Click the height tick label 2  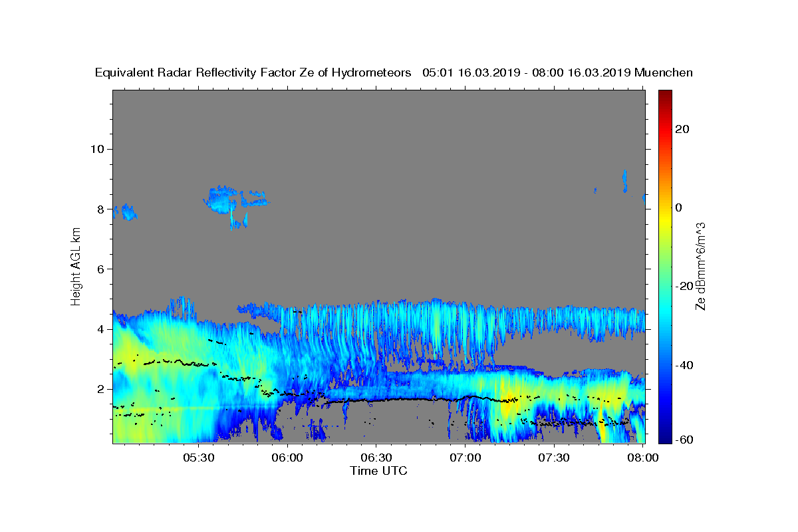[100, 389]
